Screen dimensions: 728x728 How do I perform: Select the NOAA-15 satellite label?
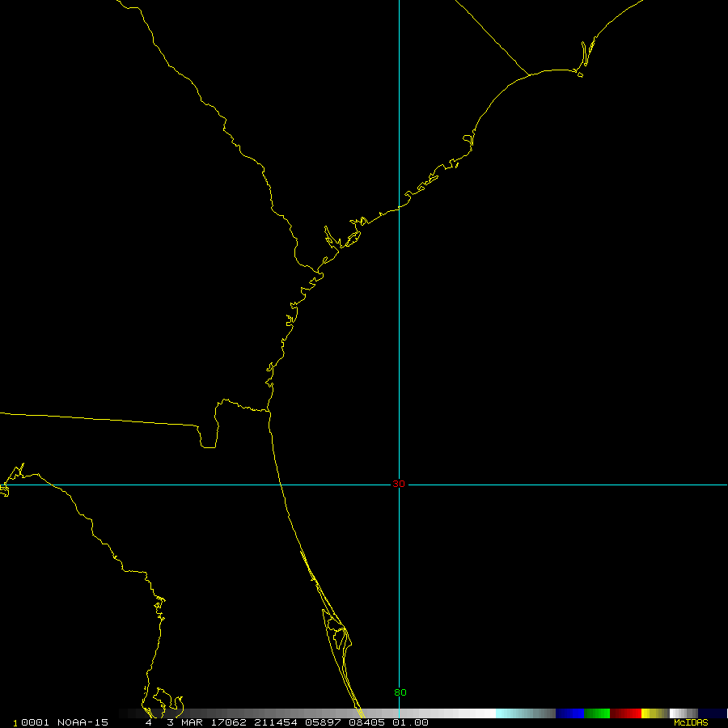click(x=83, y=722)
